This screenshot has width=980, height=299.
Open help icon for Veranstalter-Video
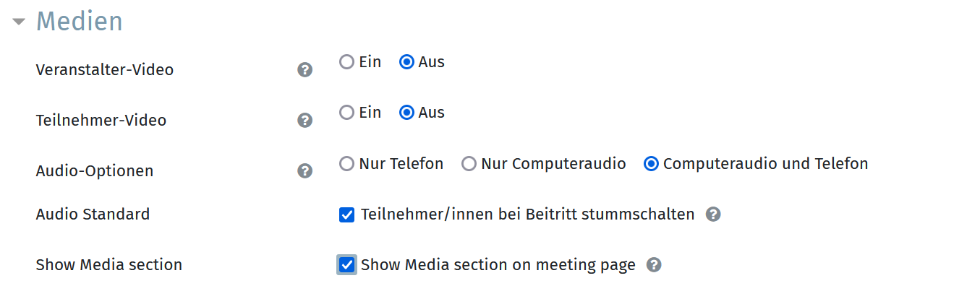(x=305, y=70)
